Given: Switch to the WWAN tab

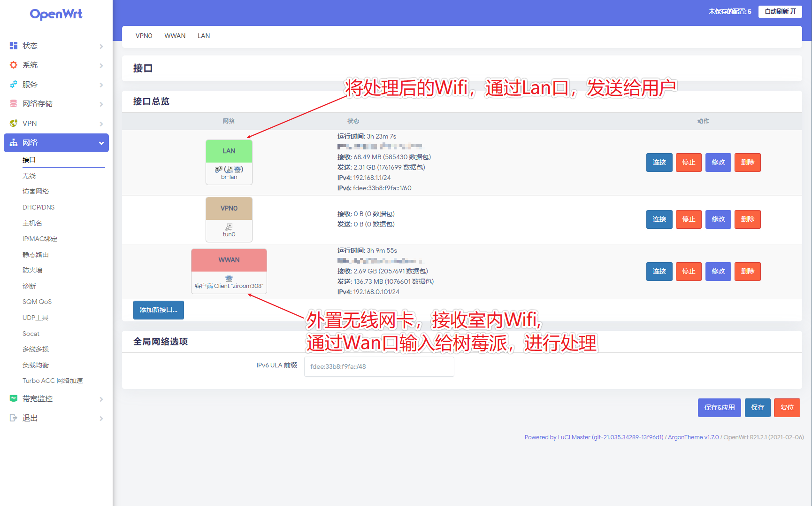Looking at the screenshot, I should pos(175,36).
